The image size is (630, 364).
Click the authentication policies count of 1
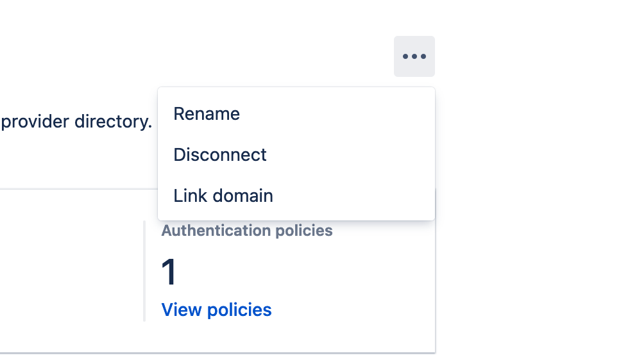(169, 272)
